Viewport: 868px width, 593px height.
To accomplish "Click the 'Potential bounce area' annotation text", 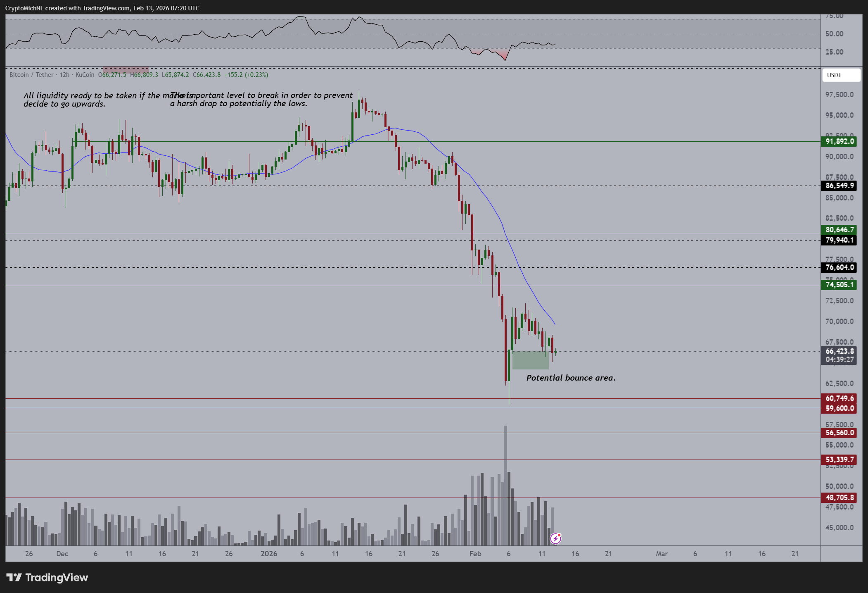I will pyautogui.click(x=571, y=378).
